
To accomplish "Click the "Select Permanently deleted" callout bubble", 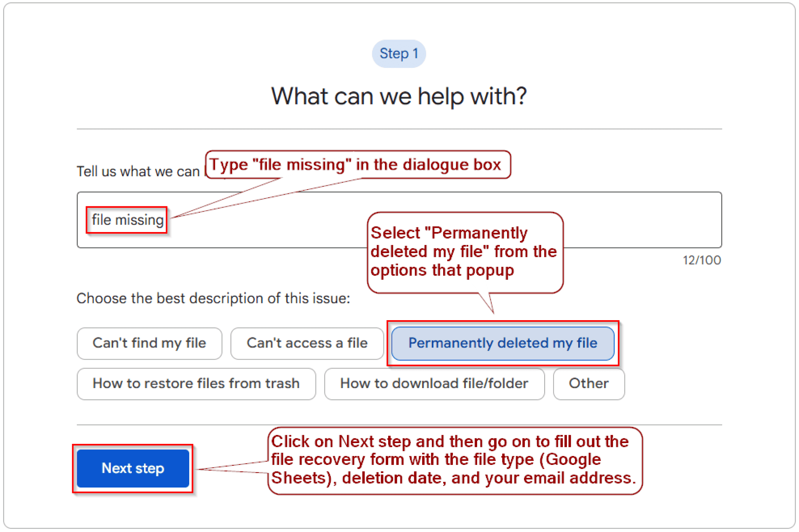I will (464, 252).
